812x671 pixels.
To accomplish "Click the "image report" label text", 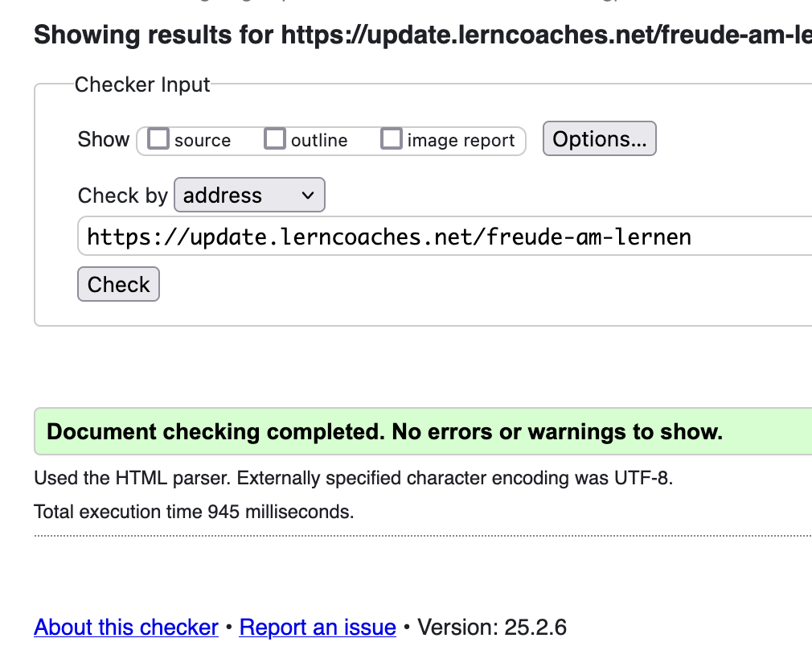I will click(x=461, y=141).
